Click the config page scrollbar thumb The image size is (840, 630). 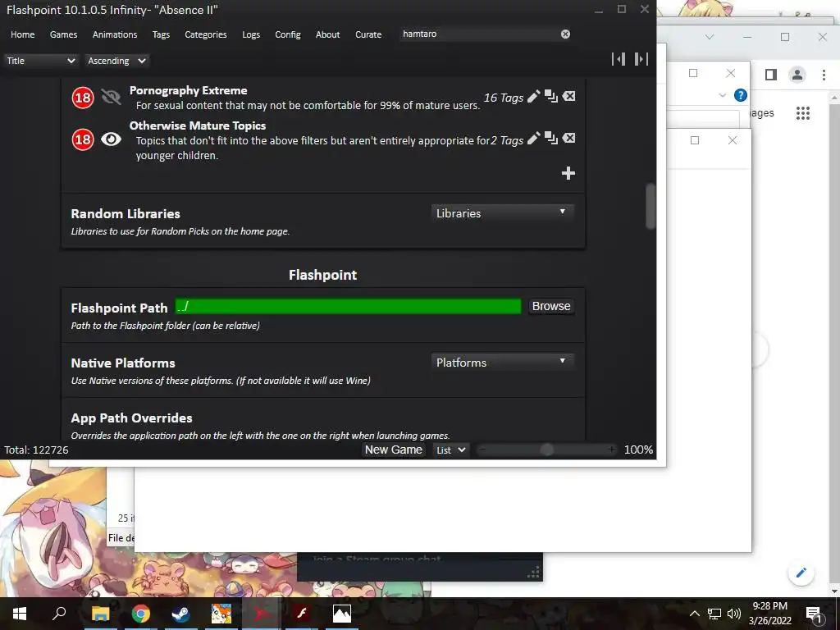[651, 206]
